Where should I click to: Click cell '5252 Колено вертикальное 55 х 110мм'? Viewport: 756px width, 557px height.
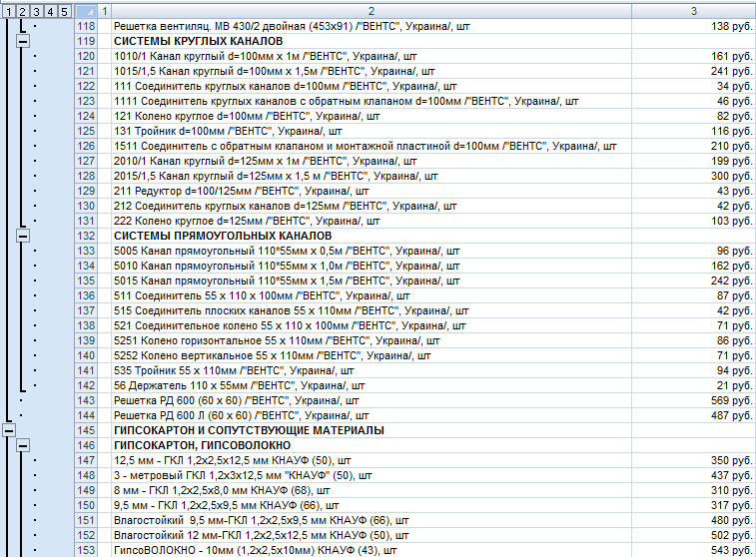(372, 355)
